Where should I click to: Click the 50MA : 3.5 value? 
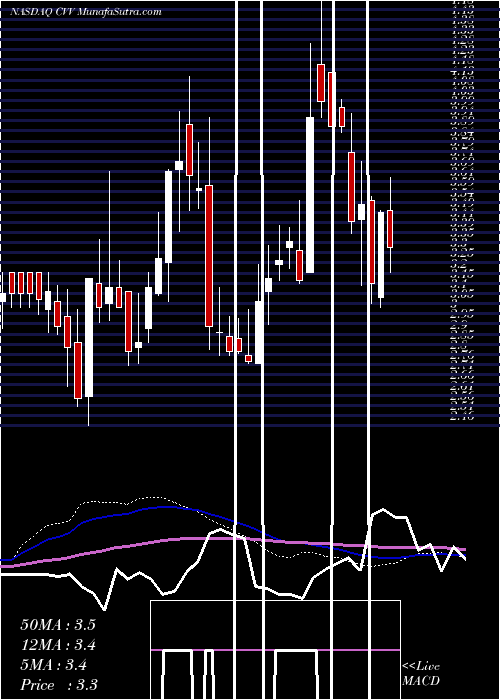tap(58, 625)
